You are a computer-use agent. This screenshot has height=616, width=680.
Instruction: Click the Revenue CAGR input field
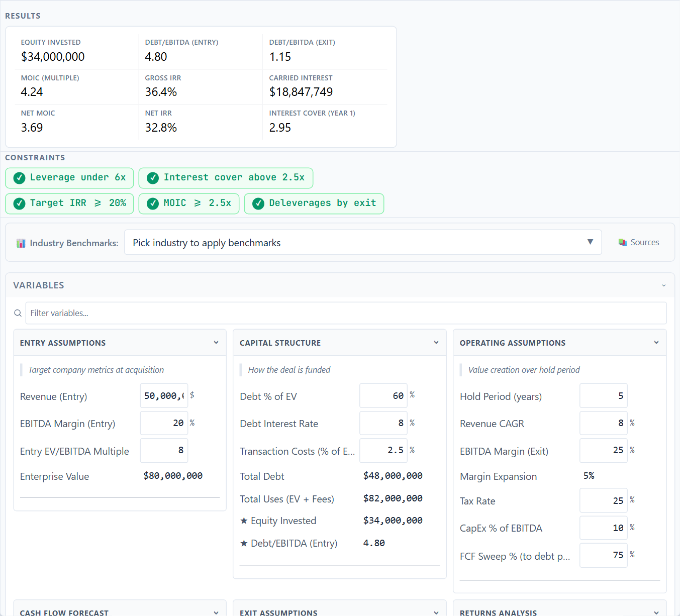(x=603, y=423)
